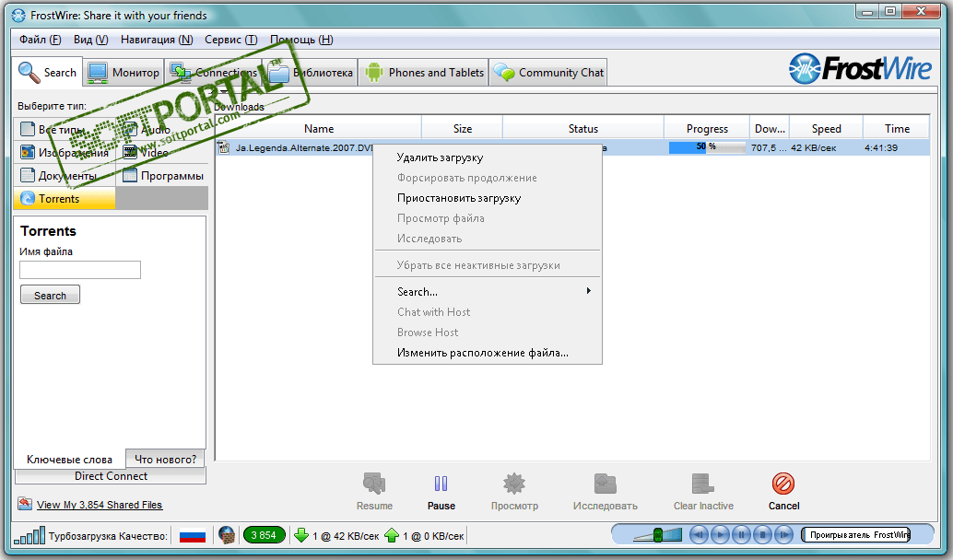The height and width of the screenshot is (560, 953).
Task: Switch to Community Chat tab
Action: (548, 72)
